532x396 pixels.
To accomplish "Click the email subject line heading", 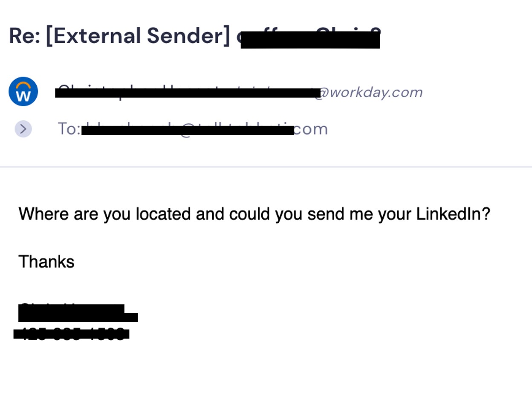I will coord(194,36).
